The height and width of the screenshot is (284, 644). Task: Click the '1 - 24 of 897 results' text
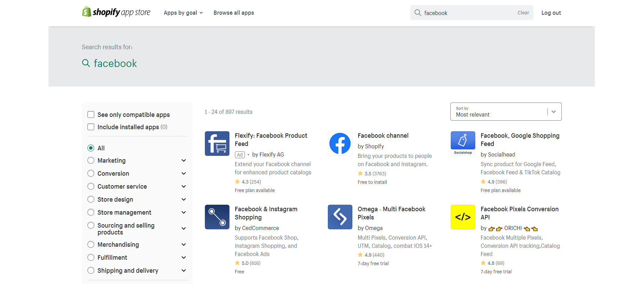pyautogui.click(x=228, y=112)
